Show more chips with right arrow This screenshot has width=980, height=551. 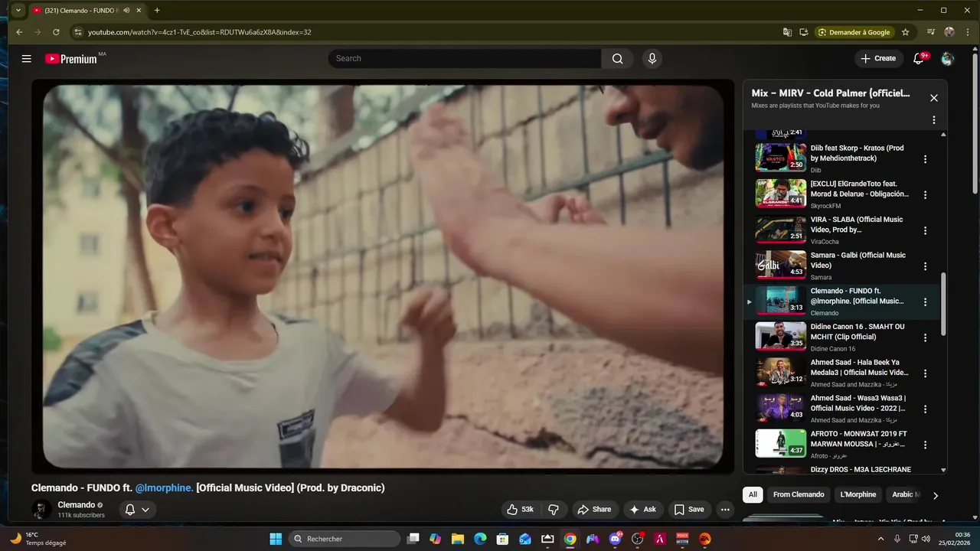point(935,495)
